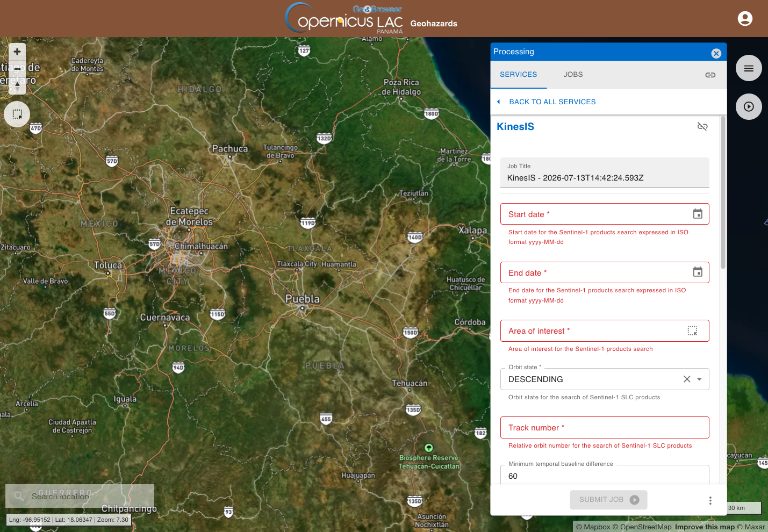Close the Processing panel
This screenshot has height=532, width=768.
(716, 53)
